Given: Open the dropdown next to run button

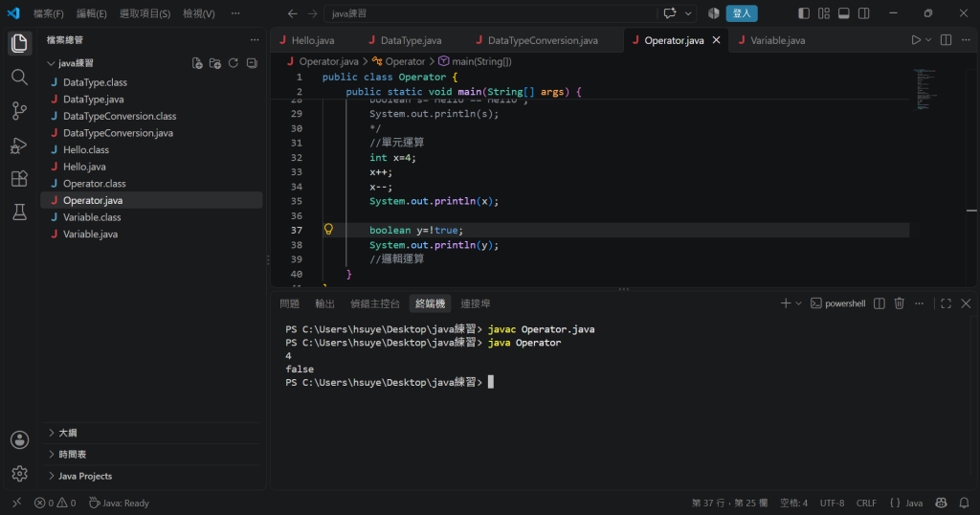Looking at the screenshot, I should click(928, 40).
